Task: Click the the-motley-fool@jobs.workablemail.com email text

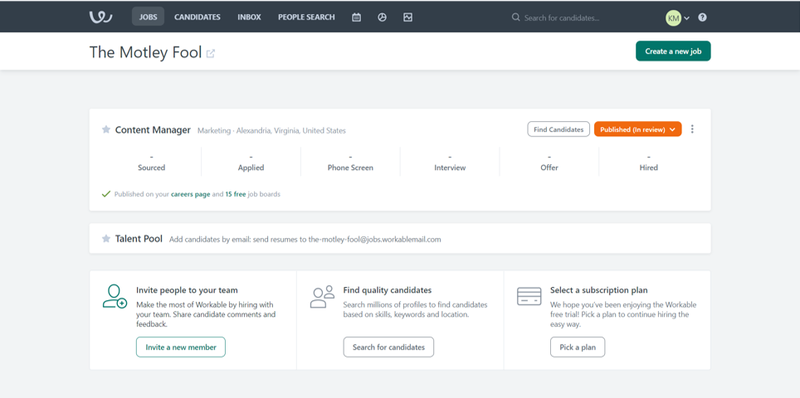Action: 375,239
